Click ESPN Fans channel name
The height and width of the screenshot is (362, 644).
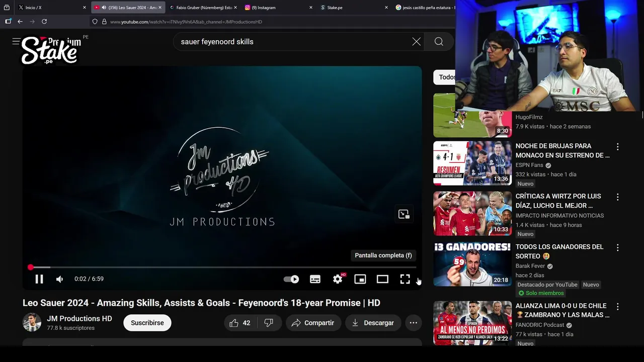(529, 165)
